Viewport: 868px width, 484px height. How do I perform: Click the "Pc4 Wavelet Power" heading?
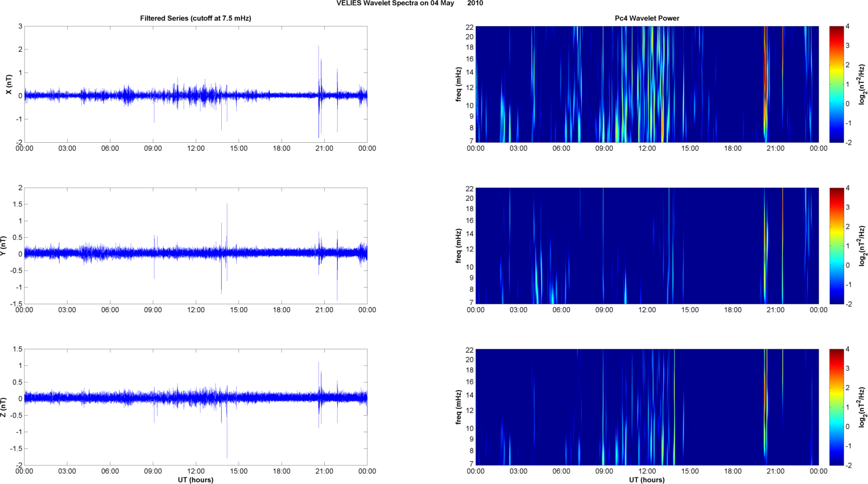coord(647,18)
